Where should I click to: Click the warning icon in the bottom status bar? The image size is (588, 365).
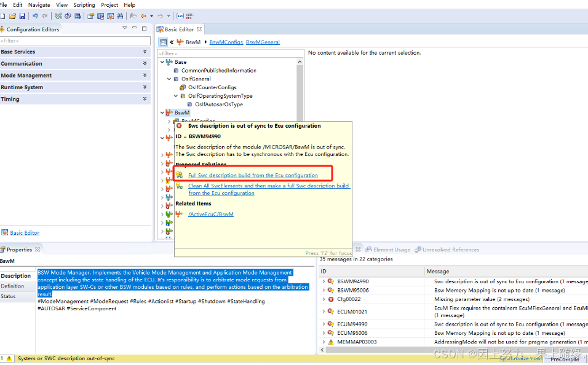coord(9,359)
